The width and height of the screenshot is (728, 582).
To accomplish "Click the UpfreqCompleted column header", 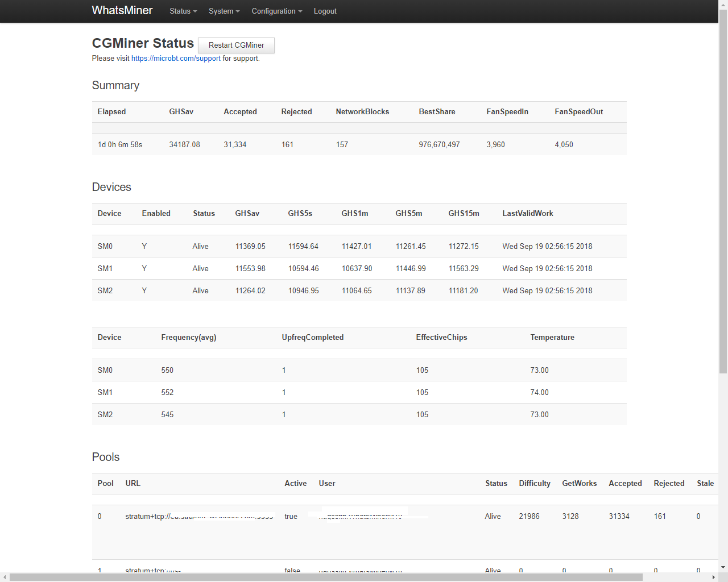I will pyautogui.click(x=313, y=338).
